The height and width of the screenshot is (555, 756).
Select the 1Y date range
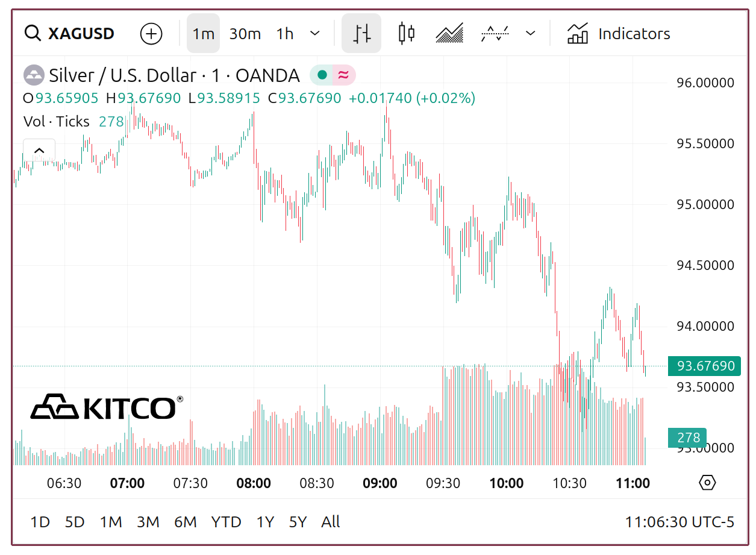coord(265,522)
